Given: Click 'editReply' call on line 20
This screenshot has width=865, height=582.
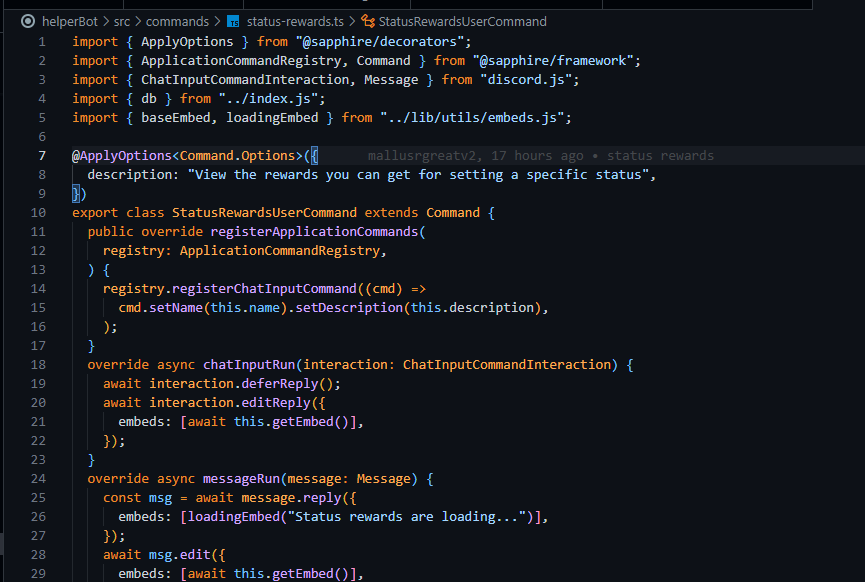Looking at the screenshot, I should (276, 403).
